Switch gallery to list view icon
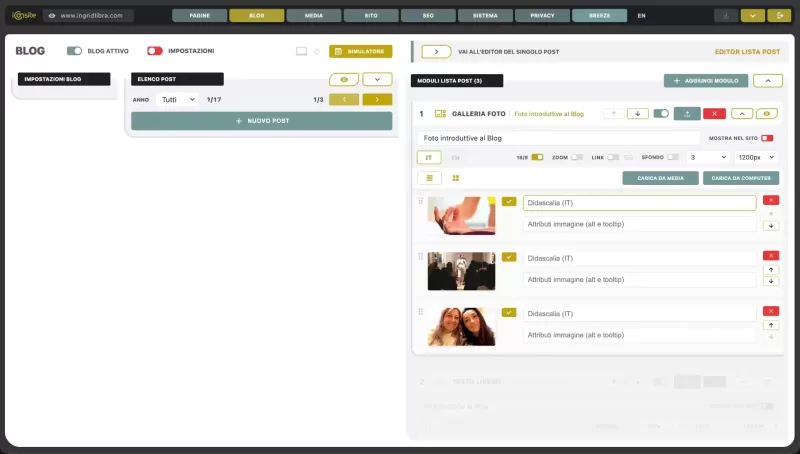This screenshot has width=800, height=454. (430, 178)
